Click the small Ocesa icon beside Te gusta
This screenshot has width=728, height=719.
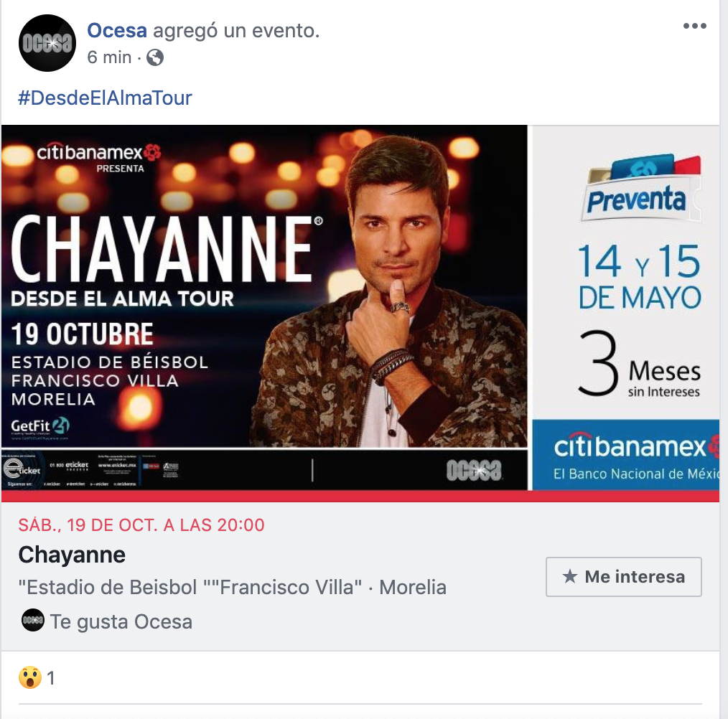[32, 620]
